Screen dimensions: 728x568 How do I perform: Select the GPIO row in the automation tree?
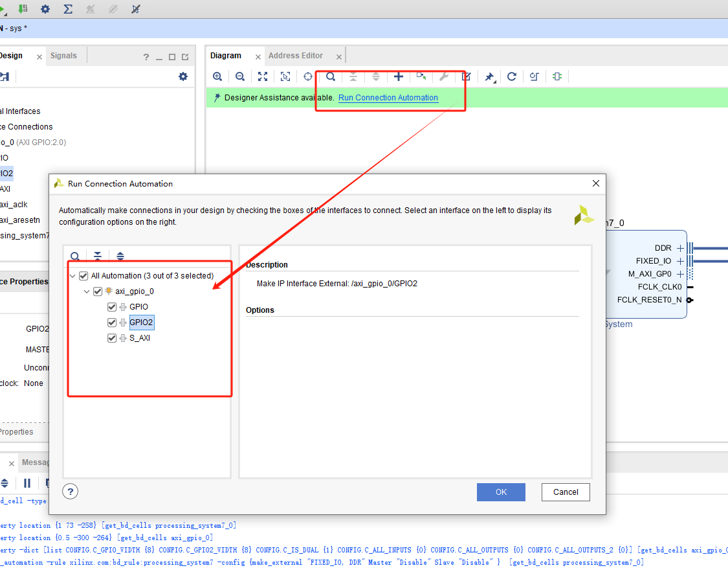[x=139, y=307]
